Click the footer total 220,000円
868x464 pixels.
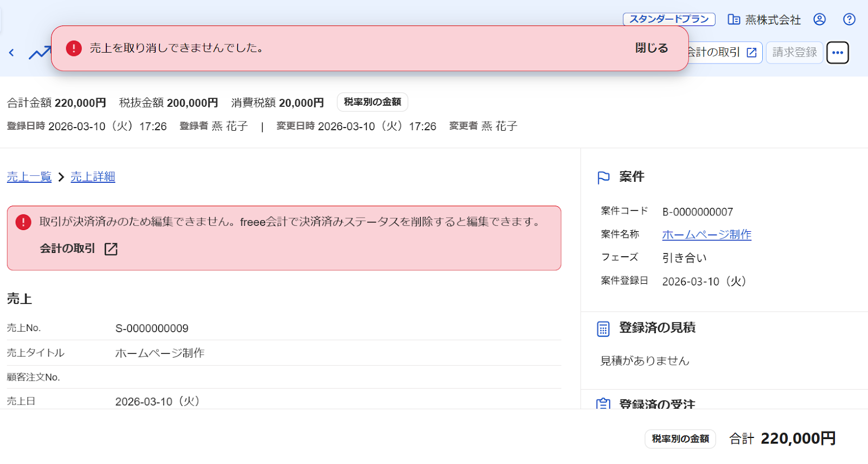pyautogui.click(x=798, y=438)
